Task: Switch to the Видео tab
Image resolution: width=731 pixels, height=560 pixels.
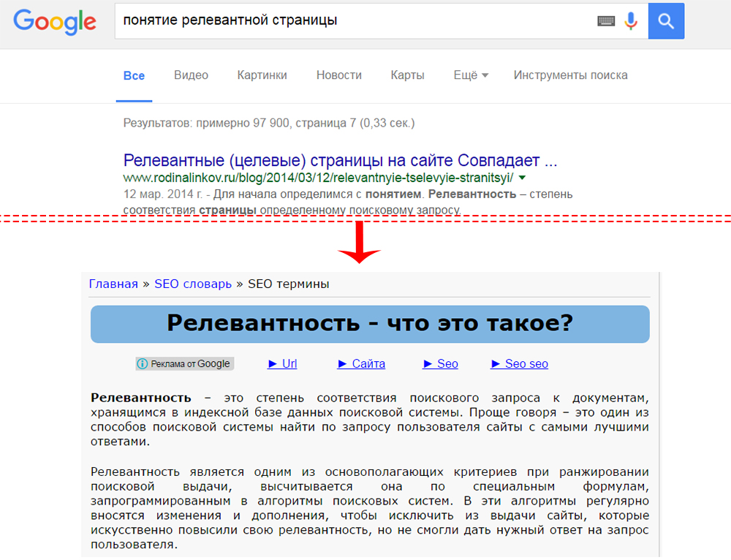Action: [191, 75]
